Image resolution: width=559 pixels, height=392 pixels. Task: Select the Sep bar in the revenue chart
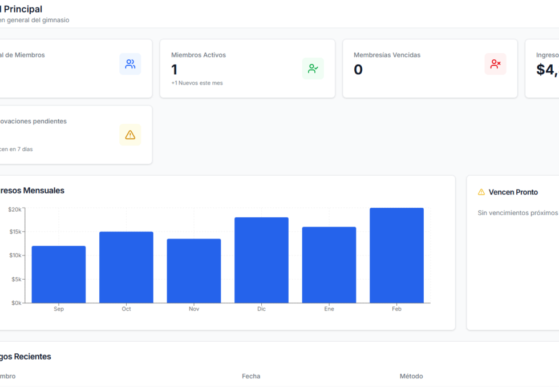point(59,274)
